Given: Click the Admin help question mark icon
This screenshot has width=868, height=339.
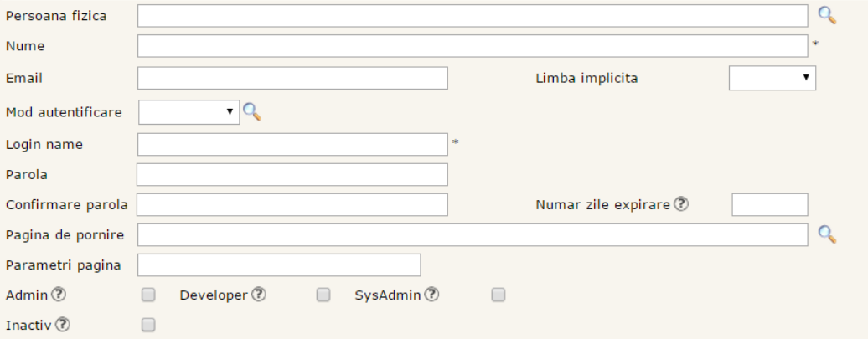Looking at the screenshot, I should tap(59, 295).
